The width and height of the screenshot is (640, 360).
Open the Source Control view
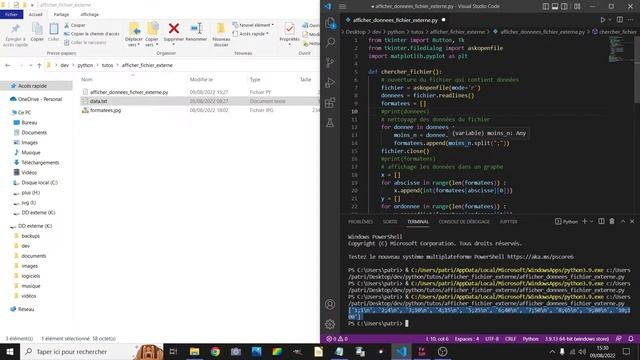coord(330,62)
